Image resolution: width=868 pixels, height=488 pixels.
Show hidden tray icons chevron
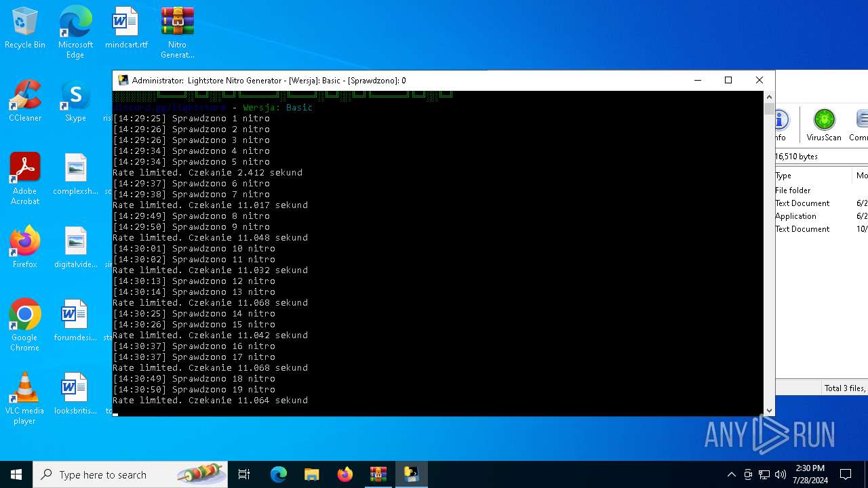[x=731, y=474]
